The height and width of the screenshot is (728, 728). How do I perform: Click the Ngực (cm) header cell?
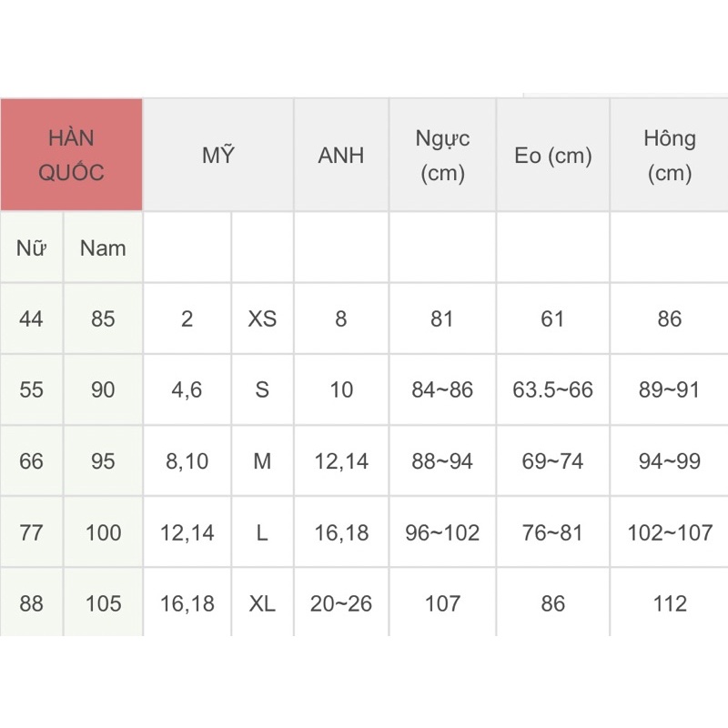(442, 155)
